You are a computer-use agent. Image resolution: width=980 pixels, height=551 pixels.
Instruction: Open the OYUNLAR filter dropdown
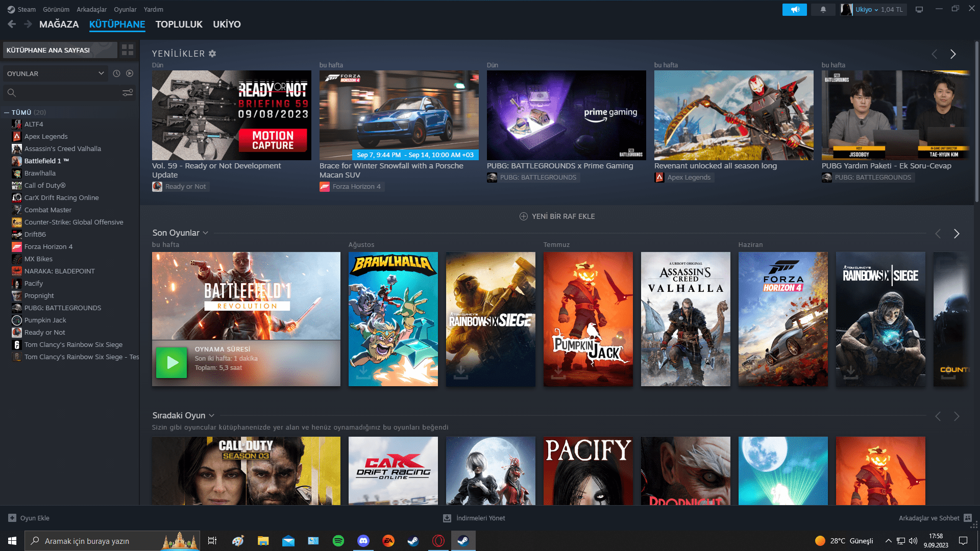[x=55, y=73]
